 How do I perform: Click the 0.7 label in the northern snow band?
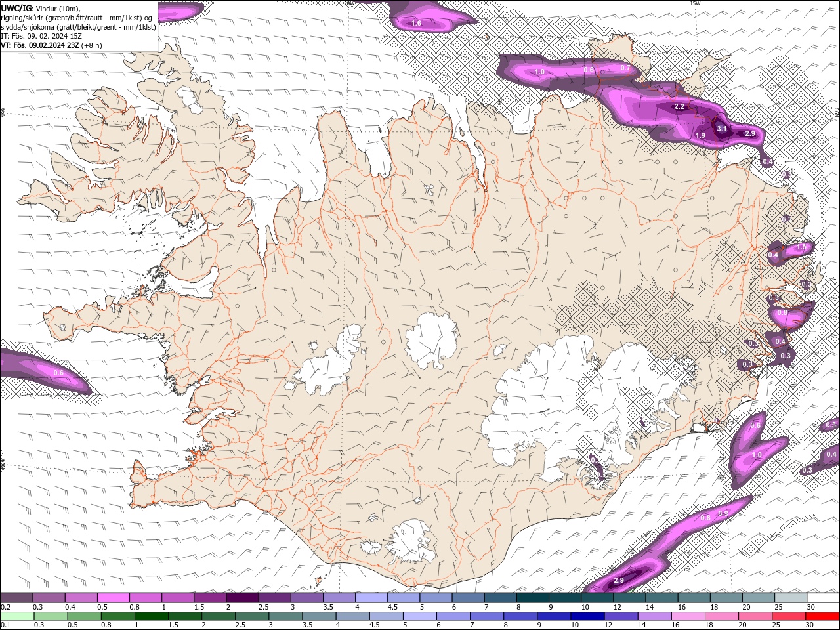[625, 68]
